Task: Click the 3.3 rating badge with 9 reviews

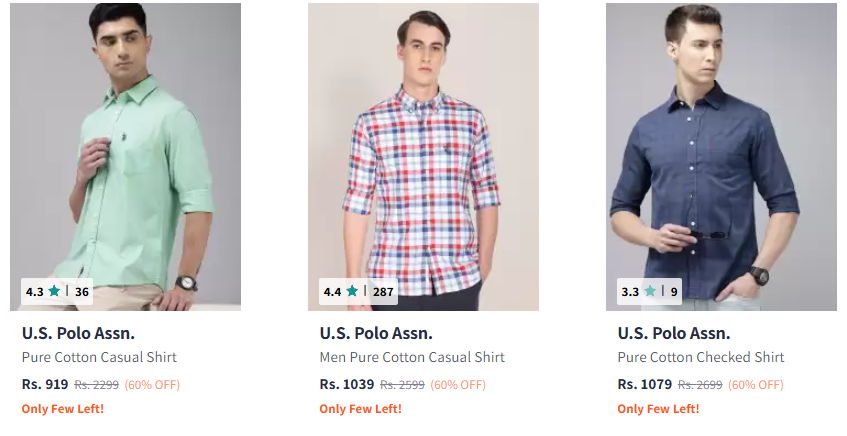Action: point(649,292)
